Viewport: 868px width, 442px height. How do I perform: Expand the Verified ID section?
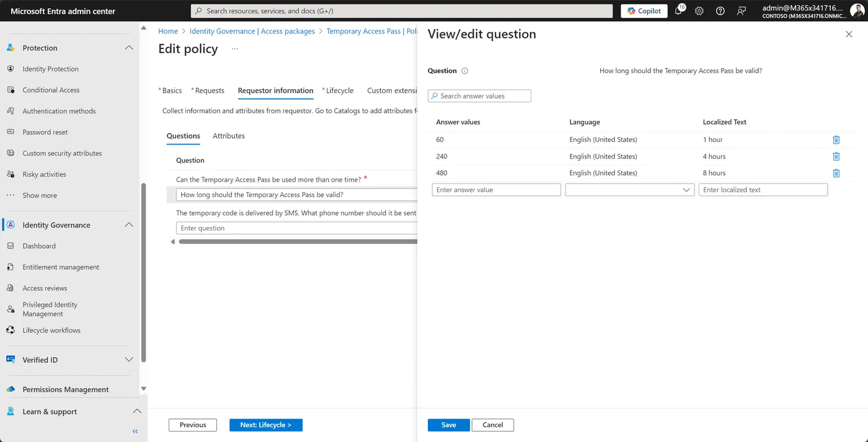pyautogui.click(x=129, y=360)
